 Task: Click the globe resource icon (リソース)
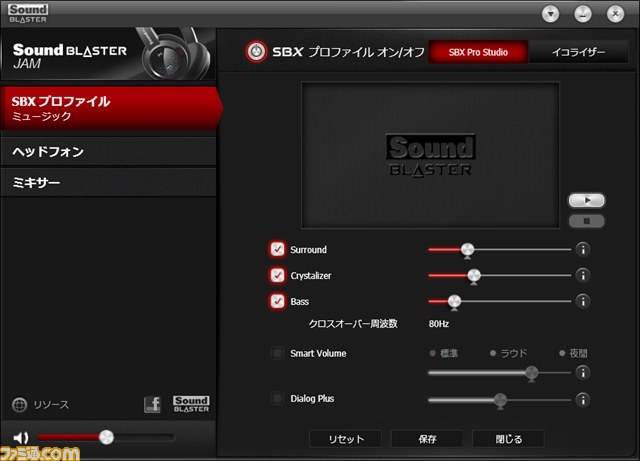coord(19,405)
